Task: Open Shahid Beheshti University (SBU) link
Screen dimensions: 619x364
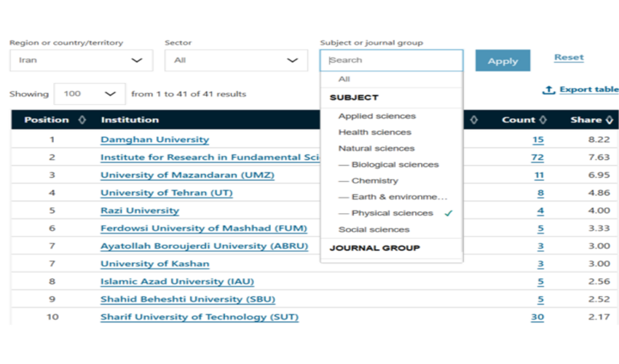Action: tap(187, 300)
